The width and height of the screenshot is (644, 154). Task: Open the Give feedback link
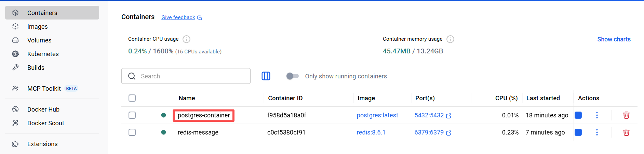pos(178,17)
